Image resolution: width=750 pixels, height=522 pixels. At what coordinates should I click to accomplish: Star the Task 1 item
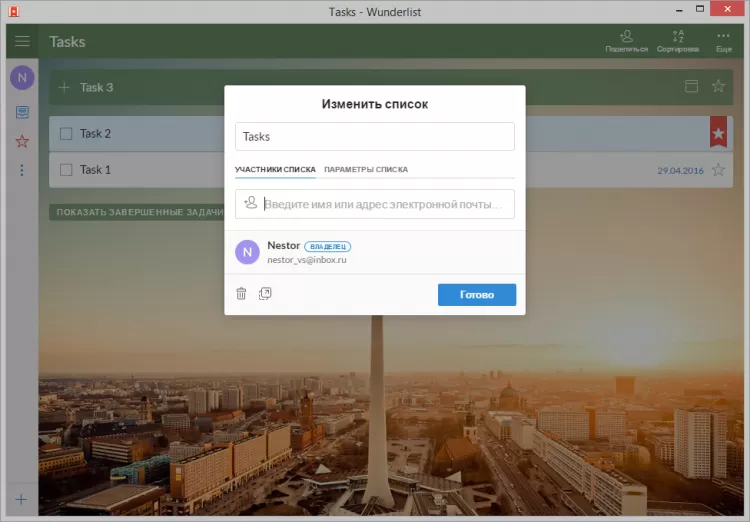(718, 170)
